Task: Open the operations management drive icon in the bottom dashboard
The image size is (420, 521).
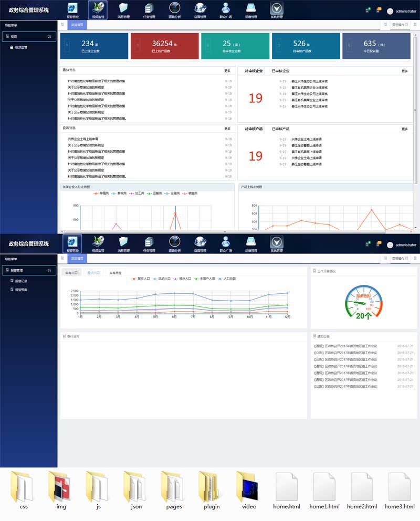Action: [251, 243]
